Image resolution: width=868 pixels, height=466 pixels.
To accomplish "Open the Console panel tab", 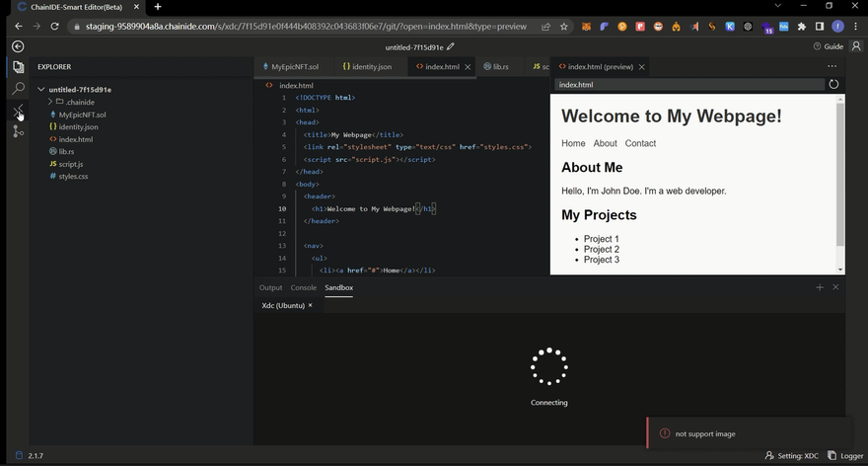I will click(x=303, y=287).
